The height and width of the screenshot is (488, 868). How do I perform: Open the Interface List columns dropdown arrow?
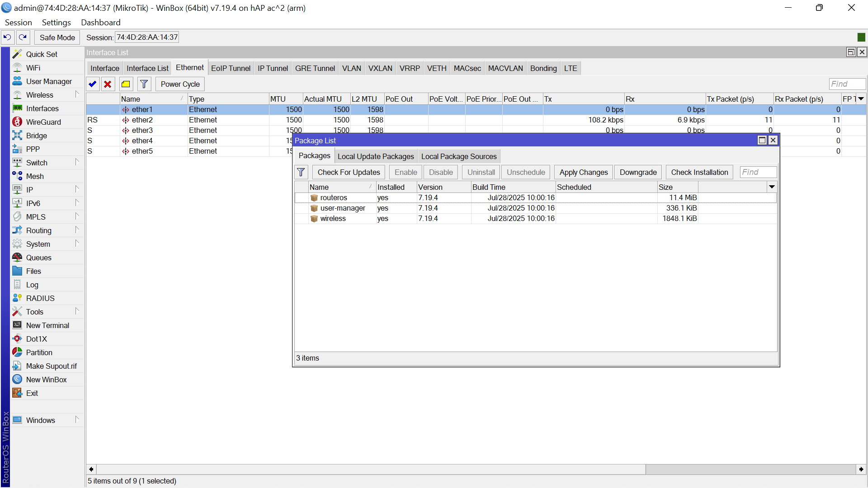[861, 99]
